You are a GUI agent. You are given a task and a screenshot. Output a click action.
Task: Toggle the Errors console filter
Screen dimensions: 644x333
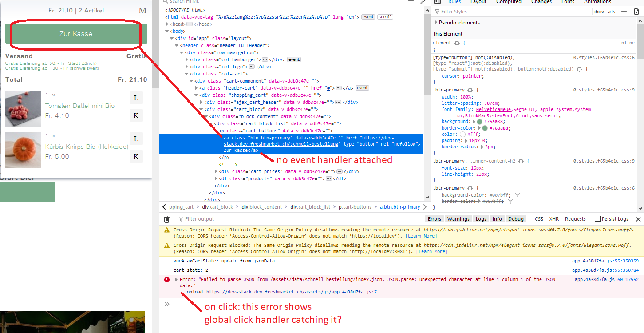click(434, 218)
